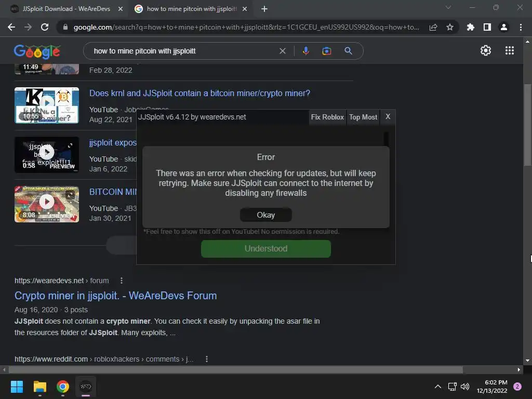
Task: Switch to JJSploit Download - WeAreDevs tab
Action: point(66,9)
